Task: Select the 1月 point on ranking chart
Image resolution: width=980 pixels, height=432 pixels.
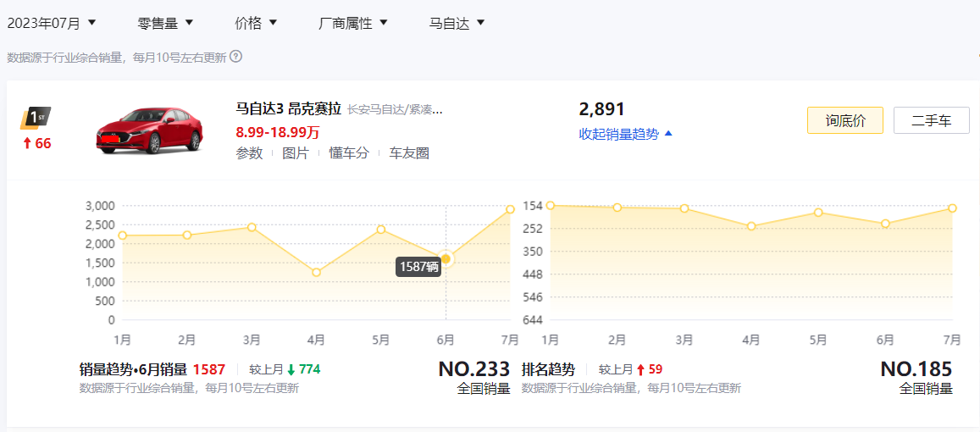Action: tap(550, 205)
